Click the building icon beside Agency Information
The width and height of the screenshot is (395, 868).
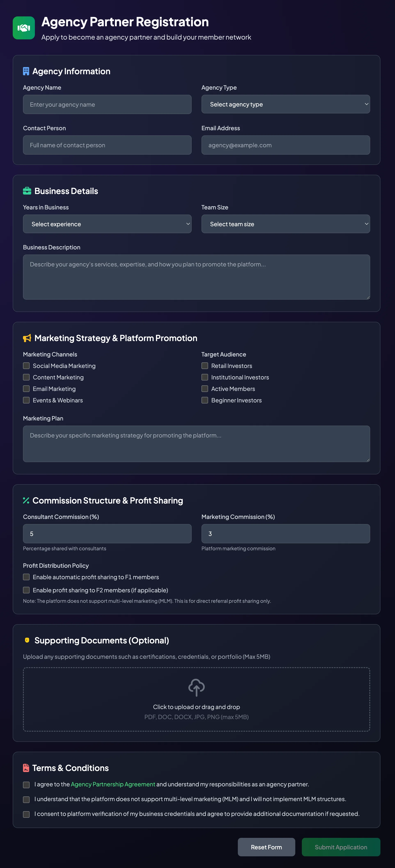pyautogui.click(x=26, y=71)
